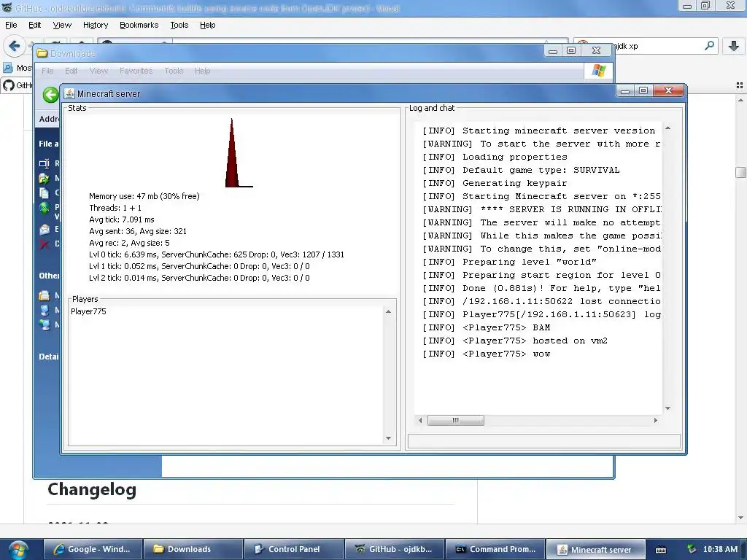747x560 pixels.
Task: Click log line "<Player775> wow"
Action: (486, 354)
